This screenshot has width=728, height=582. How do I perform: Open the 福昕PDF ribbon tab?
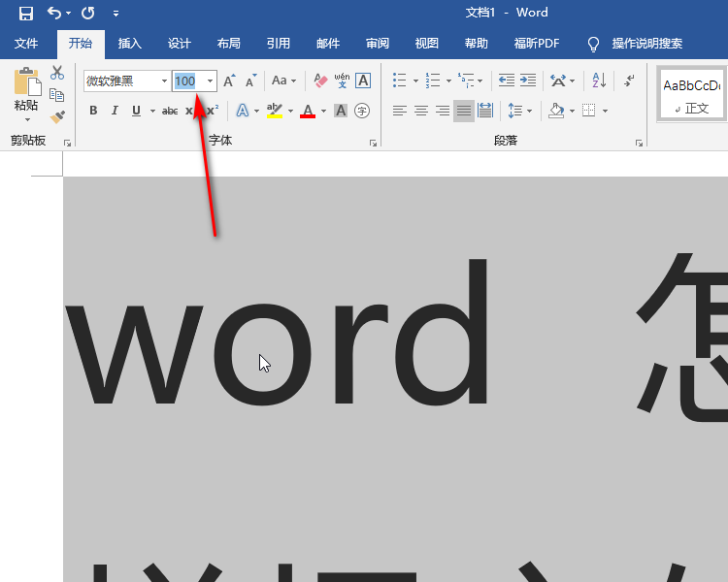coord(537,44)
